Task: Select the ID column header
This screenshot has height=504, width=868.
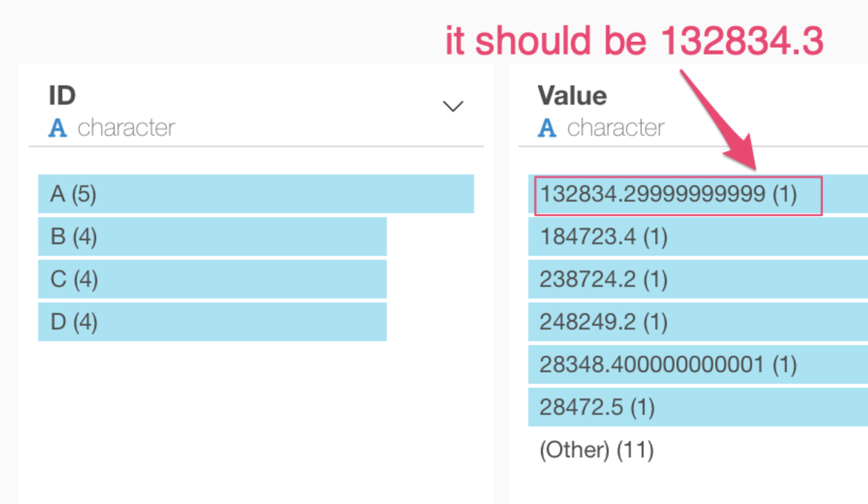Action: [x=62, y=95]
